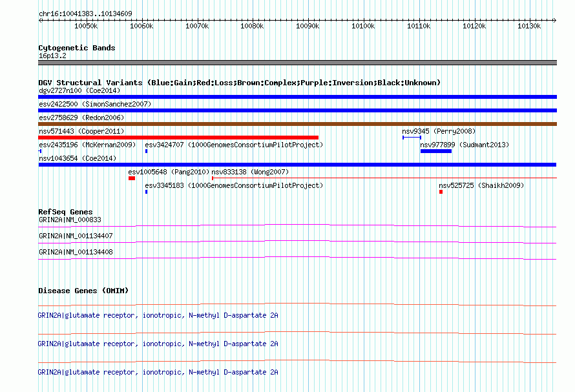Click the 10050k ruler tick label
The height and width of the screenshot is (392, 575).
(86, 26)
